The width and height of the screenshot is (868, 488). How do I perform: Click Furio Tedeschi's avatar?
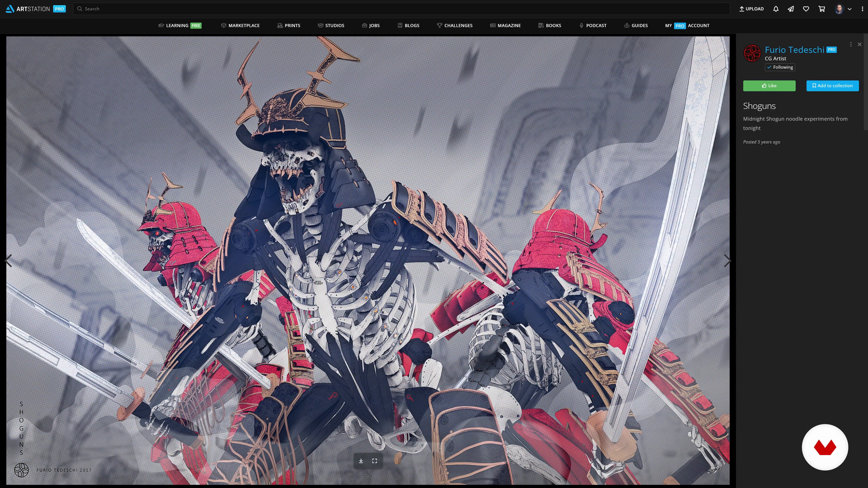coord(752,53)
